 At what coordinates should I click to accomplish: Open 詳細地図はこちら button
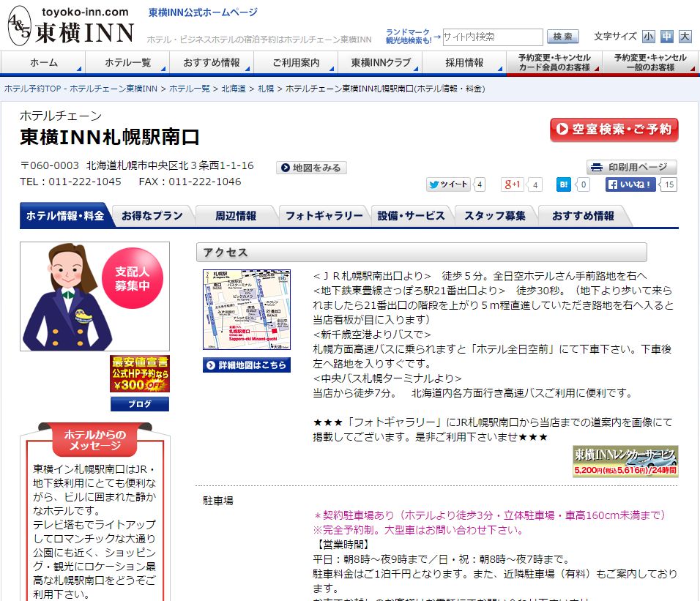point(247,365)
